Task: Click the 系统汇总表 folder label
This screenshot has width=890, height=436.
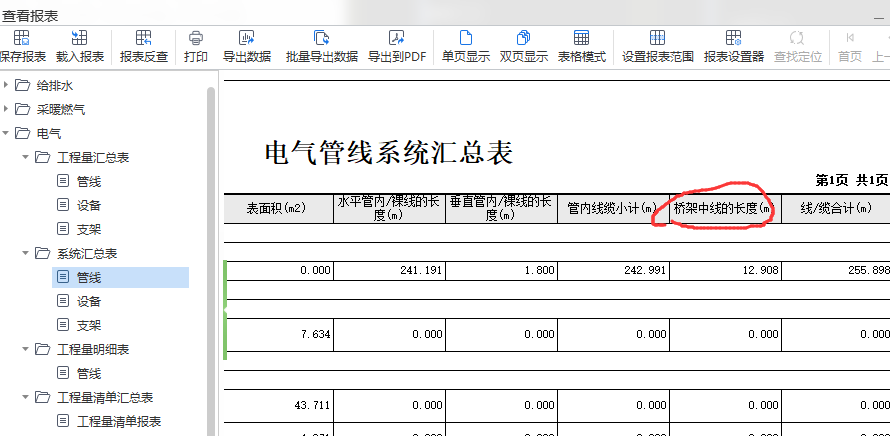Action: (x=87, y=253)
